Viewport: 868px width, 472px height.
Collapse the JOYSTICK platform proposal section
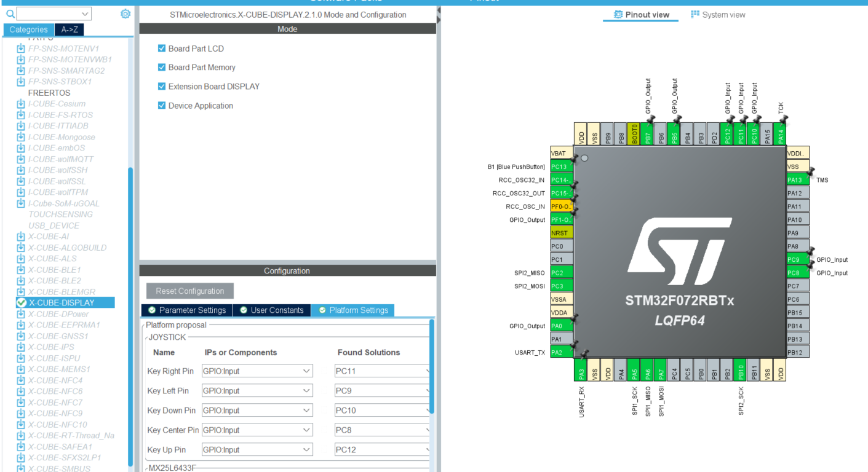(148, 337)
